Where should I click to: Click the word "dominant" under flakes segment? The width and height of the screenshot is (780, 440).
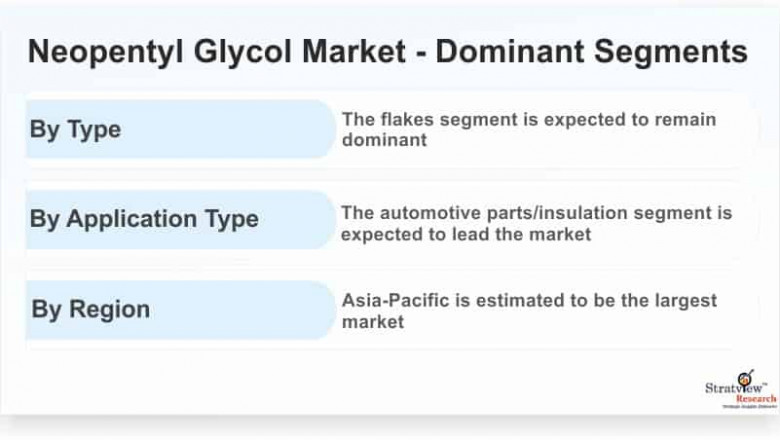384,140
